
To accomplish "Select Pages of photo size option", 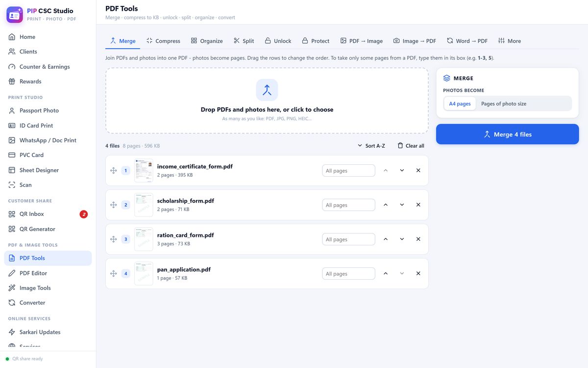I will click(x=504, y=104).
